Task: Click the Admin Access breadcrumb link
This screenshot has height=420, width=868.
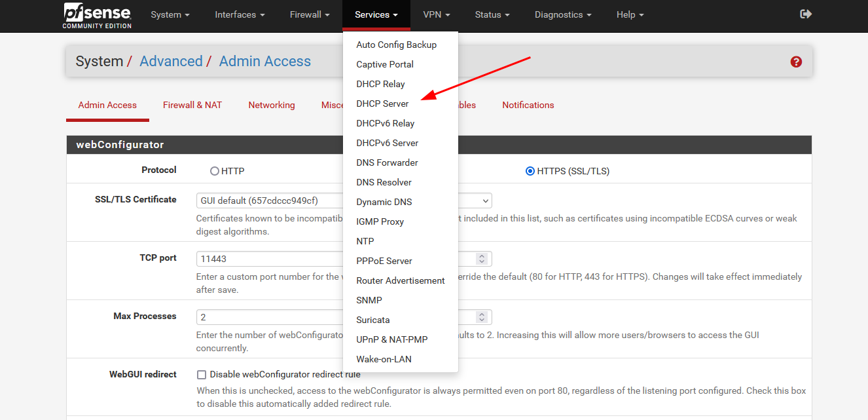Action: coord(264,62)
